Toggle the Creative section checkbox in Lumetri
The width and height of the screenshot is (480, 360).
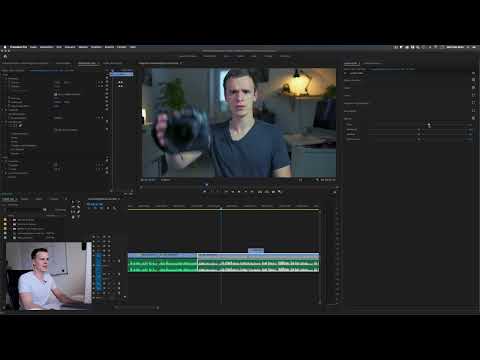tap(473, 88)
